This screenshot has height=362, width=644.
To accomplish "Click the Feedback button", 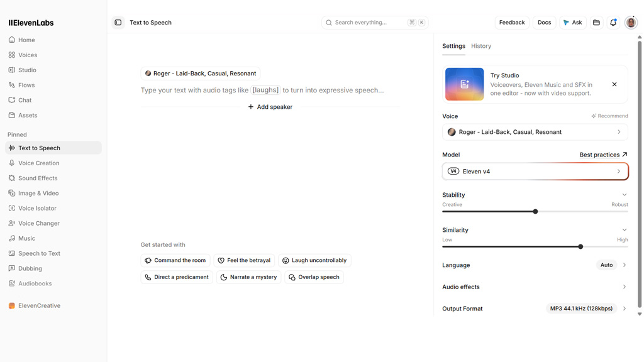I will [512, 23].
